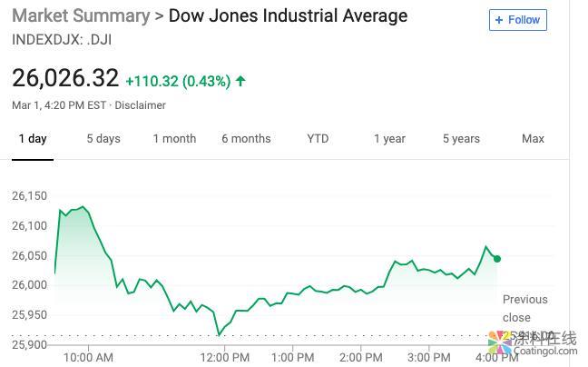Select the 1 day tab
Image resolution: width=588 pixels, height=367 pixels.
[33, 139]
